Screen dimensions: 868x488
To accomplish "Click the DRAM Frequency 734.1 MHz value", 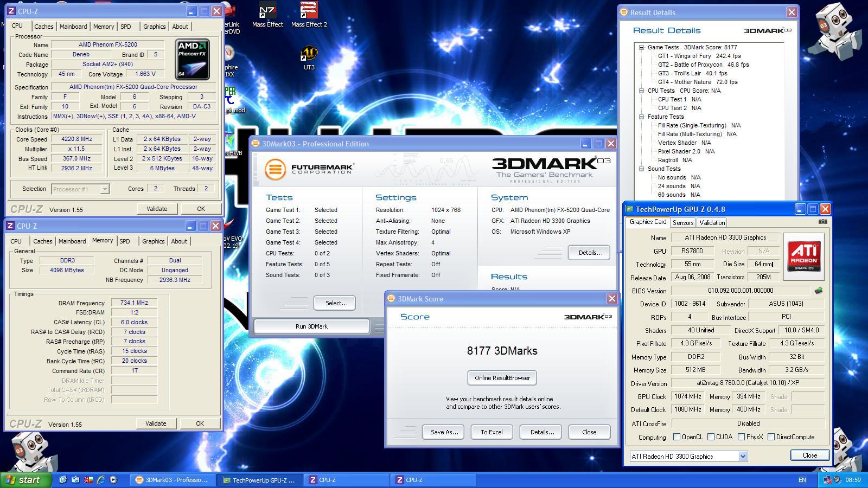I will [x=134, y=303].
